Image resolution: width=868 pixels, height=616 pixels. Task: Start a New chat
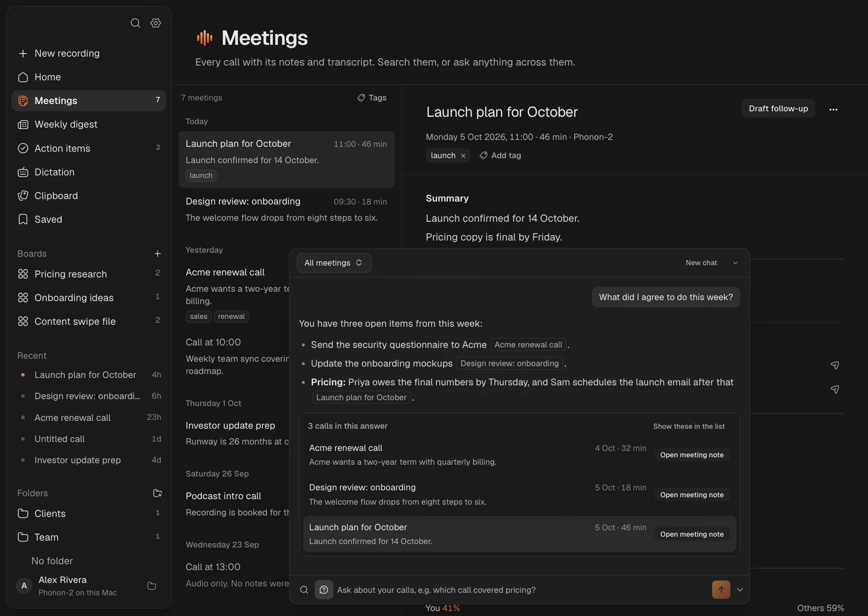[701, 263]
